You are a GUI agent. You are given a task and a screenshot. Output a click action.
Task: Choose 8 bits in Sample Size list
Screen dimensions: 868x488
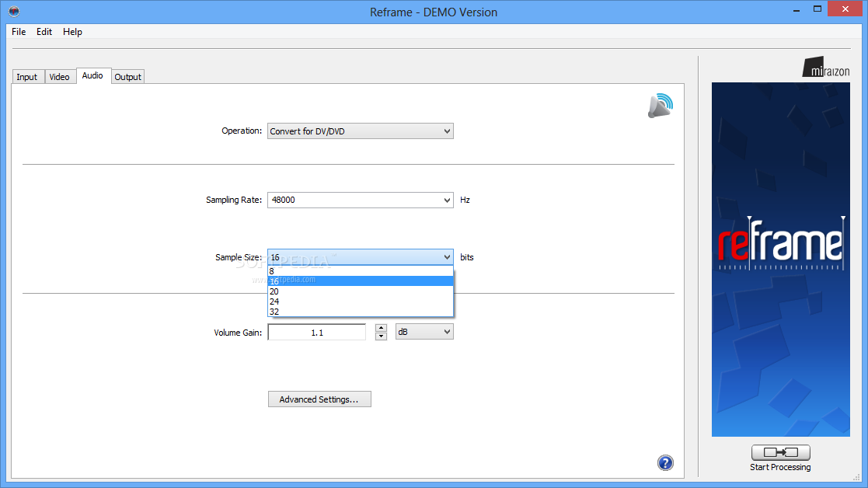click(361, 271)
